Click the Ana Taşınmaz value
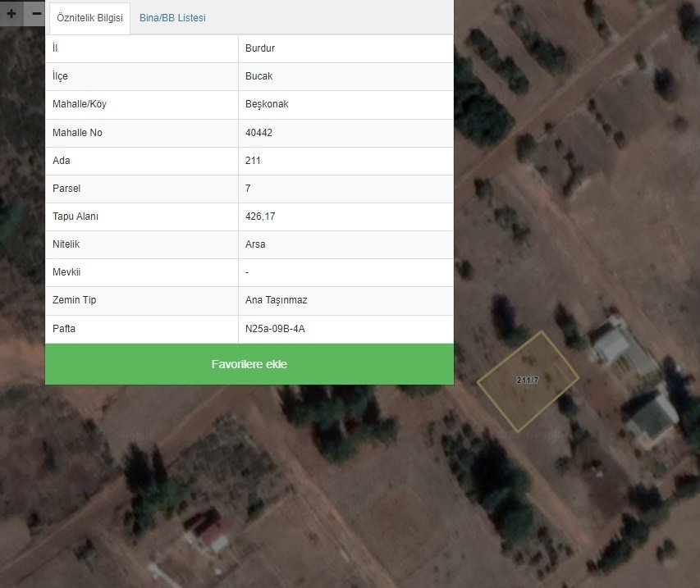The height and width of the screenshot is (588, 700). click(275, 300)
